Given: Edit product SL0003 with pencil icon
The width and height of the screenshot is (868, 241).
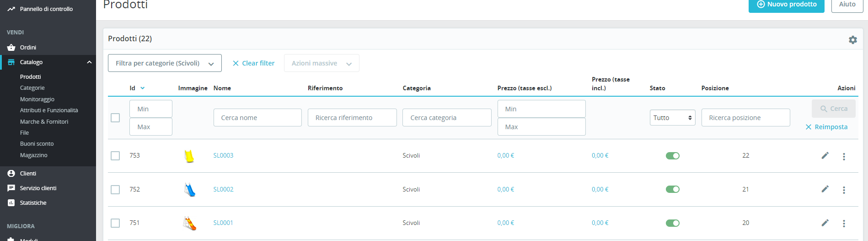Looking at the screenshot, I should tap(825, 155).
